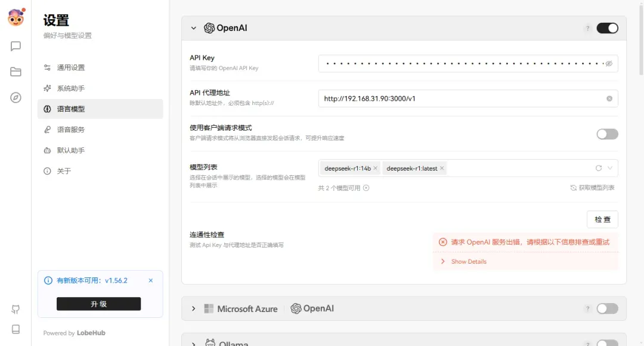Select the file manager icon in sidebar
The width and height of the screenshot is (644, 346).
(x=15, y=70)
